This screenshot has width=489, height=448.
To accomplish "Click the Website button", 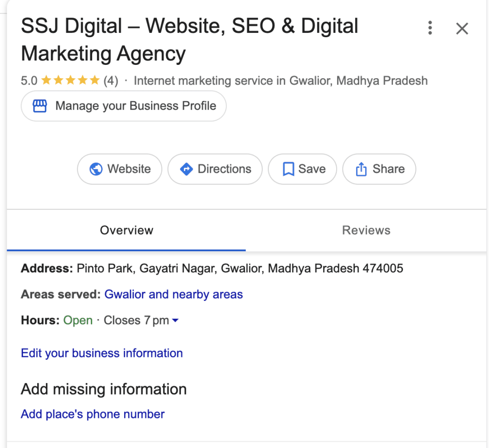I will point(119,169).
